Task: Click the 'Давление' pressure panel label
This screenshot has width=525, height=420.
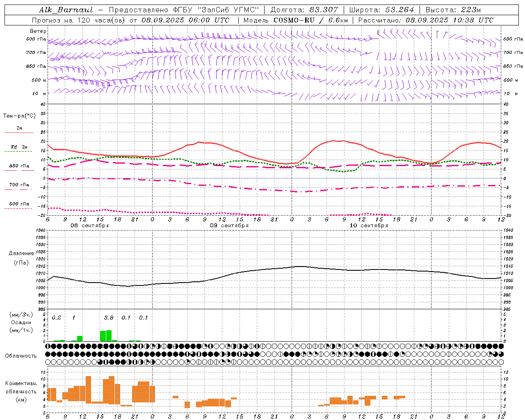Action: click(x=21, y=253)
